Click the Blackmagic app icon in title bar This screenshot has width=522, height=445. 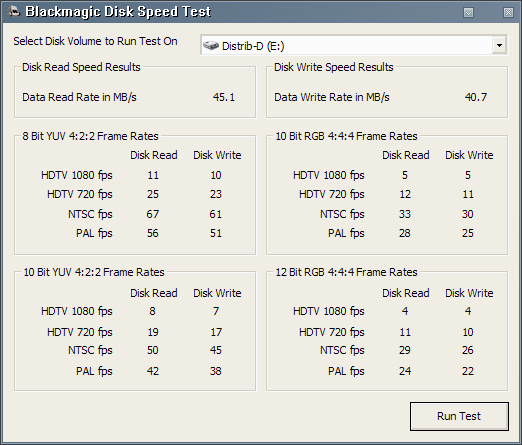[14, 11]
